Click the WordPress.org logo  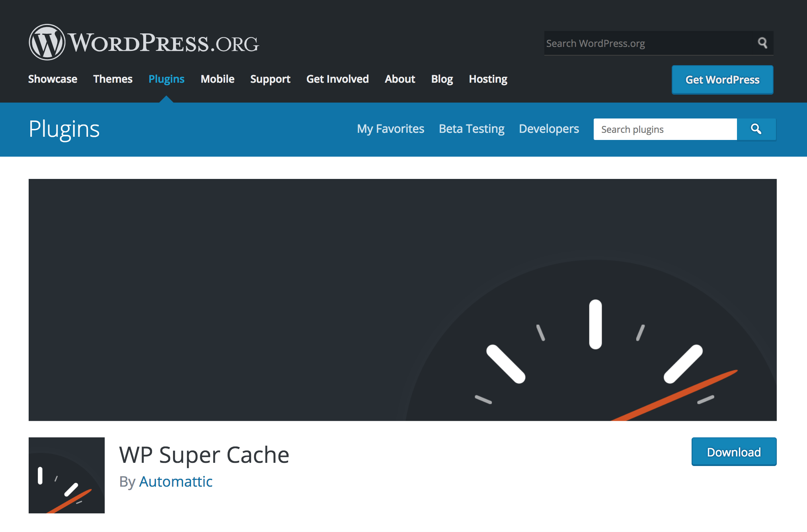coord(144,42)
